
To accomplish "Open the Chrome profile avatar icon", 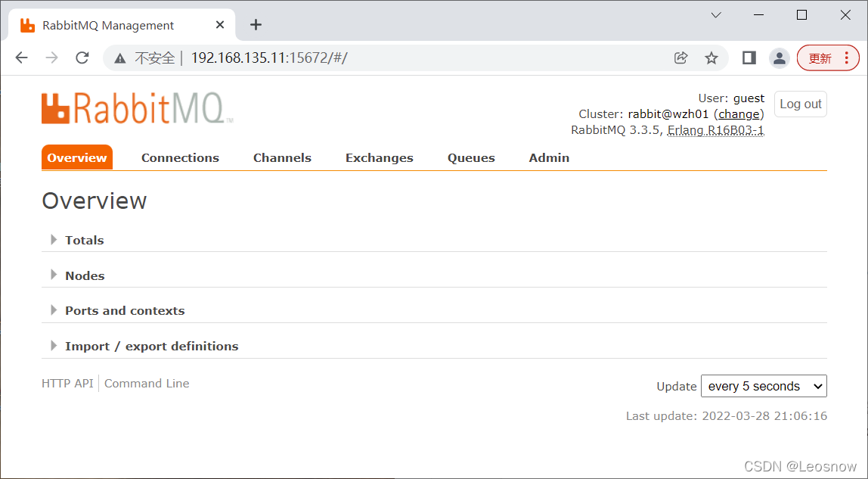I will pos(780,58).
